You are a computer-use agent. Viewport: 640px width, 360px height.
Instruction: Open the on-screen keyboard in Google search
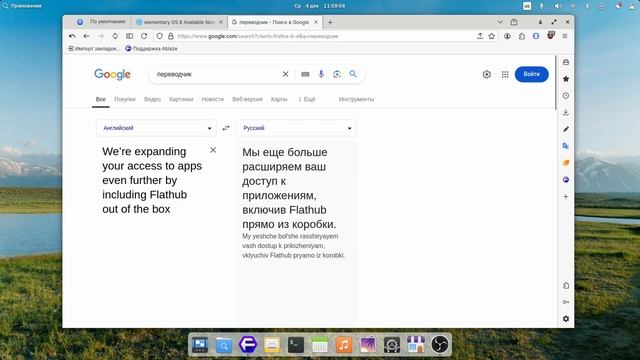305,74
